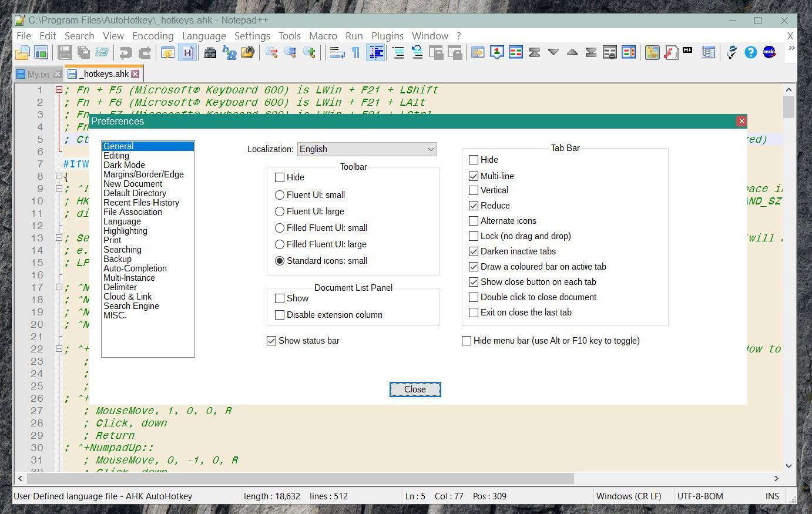Screen dimensions: 812x514
Task: Select Filled Fluent UI: large radio
Action: click(280, 244)
